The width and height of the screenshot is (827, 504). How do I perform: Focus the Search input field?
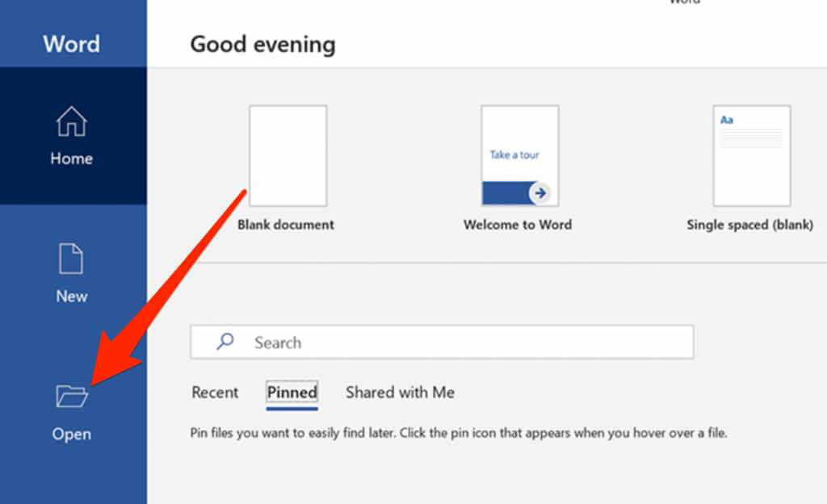click(x=442, y=342)
